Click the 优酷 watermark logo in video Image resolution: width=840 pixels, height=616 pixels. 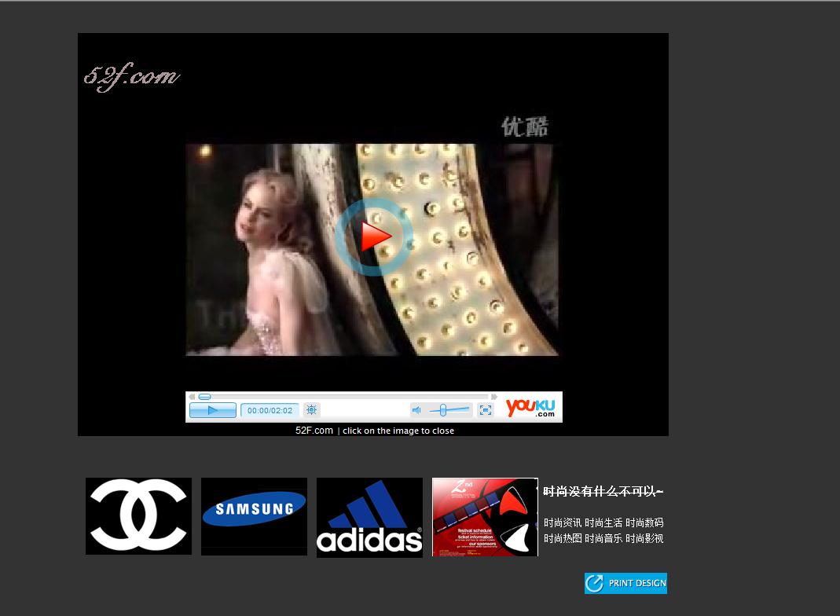(x=524, y=127)
